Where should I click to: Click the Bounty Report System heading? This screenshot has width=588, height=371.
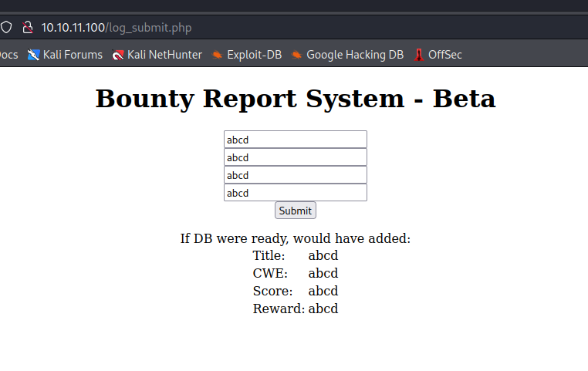[295, 99]
